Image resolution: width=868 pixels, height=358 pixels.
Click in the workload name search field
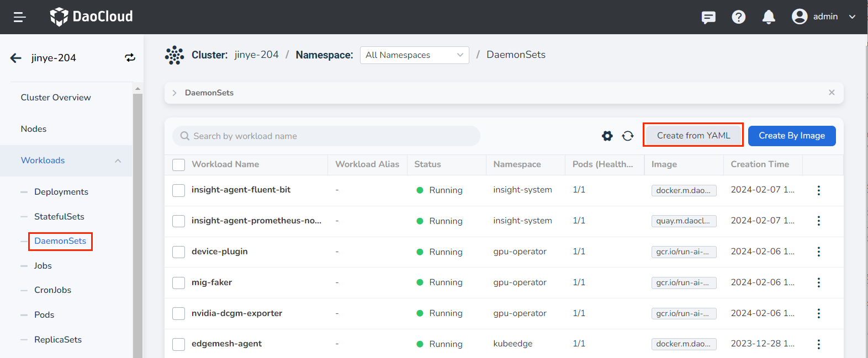331,136
